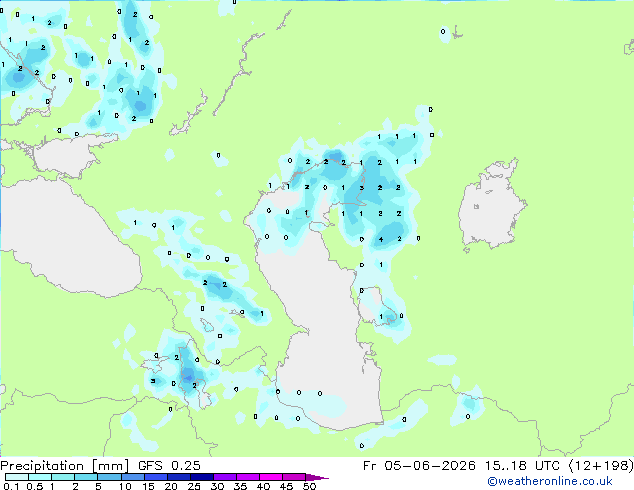The image size is (634, 490).
Task: Click the 35–40 mm legend color box
Action: tap(248, 477)
